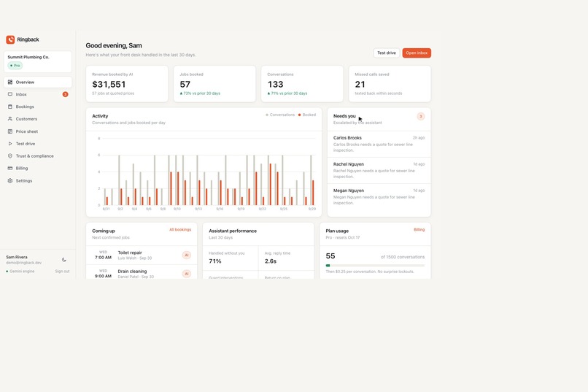Click the Booked legend marker
The width and height of the screenshot is (588, 392).
click(x=299, y=115)
